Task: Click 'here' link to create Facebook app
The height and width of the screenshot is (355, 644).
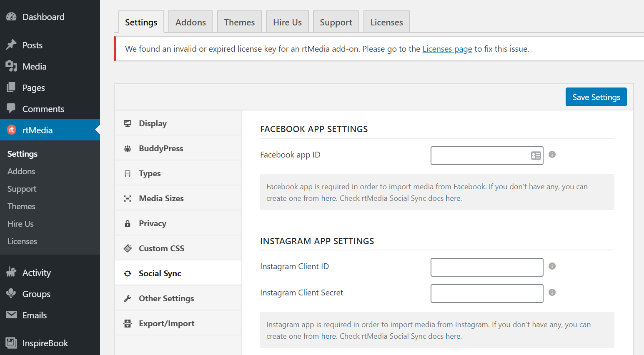Action: pyautogui.click(x=328, y=198)
